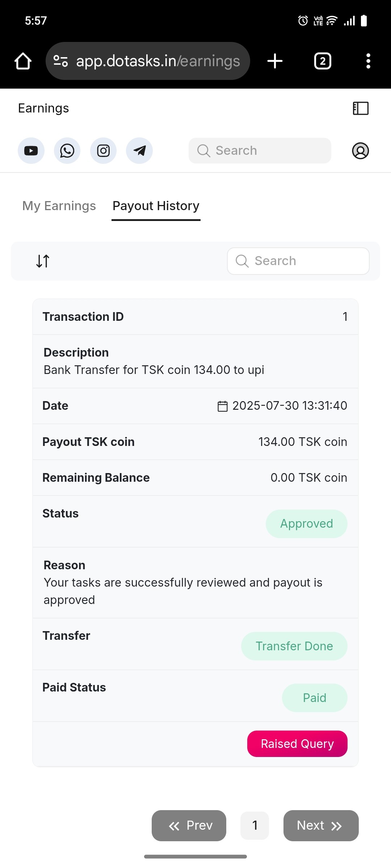Go to Next page of payouts
Viewport: 391px width, 868px height.
point(321,825)
